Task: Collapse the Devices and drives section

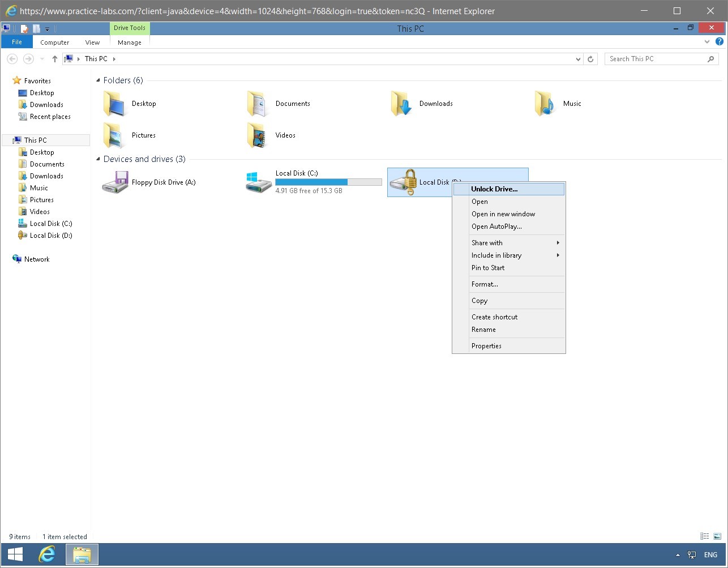Action: 99,159
